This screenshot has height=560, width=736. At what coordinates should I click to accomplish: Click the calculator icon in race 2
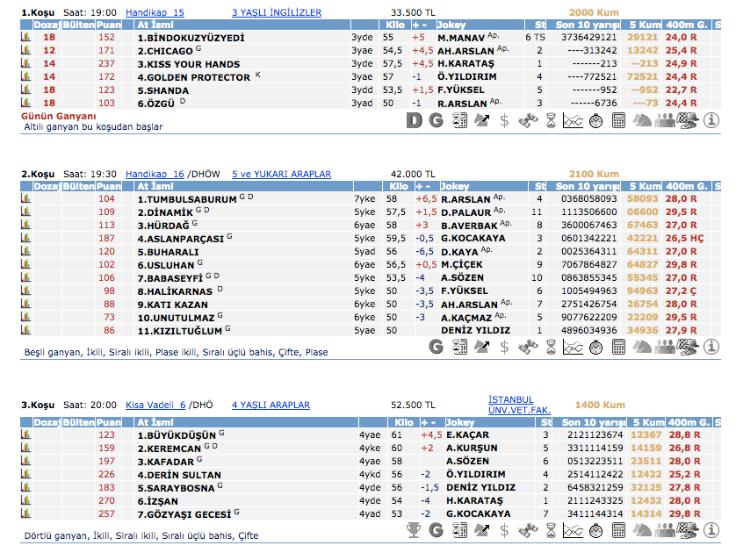[x=618, y=346]
